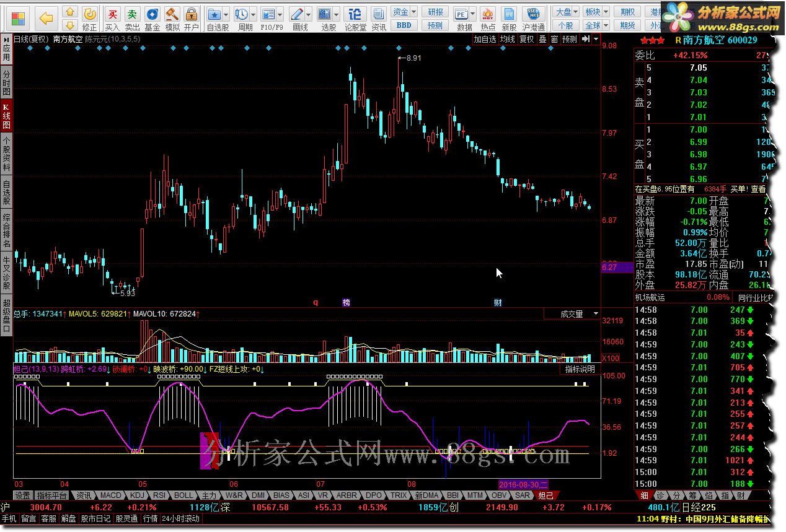Image resolution: width=786 pixels, height=532 pixels.
Task: Open the 新股 IPO icon
Action: tap(509, 18)
